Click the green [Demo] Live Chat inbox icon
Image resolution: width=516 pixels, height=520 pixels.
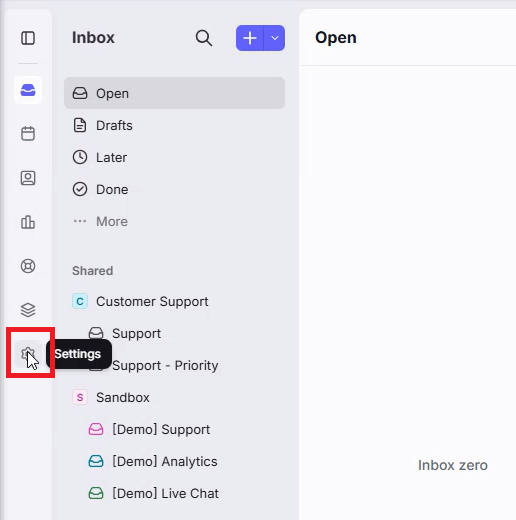pos(96,493)
